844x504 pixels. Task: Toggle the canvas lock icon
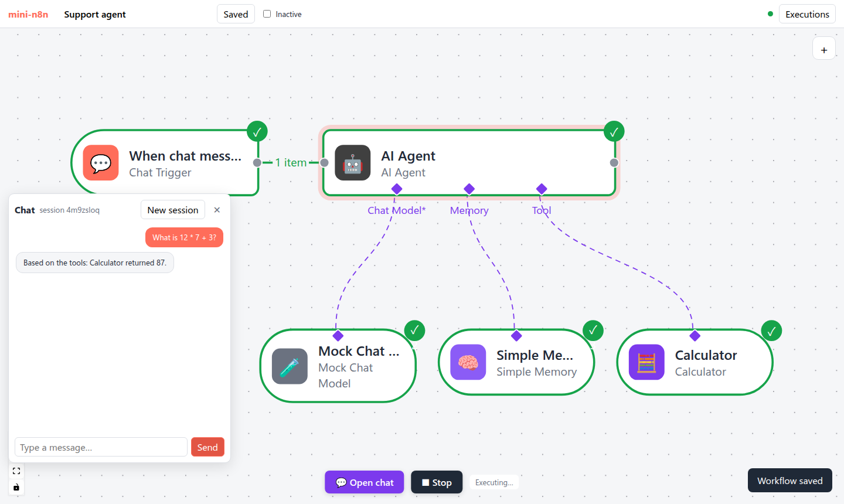click(x=16, y=487)
